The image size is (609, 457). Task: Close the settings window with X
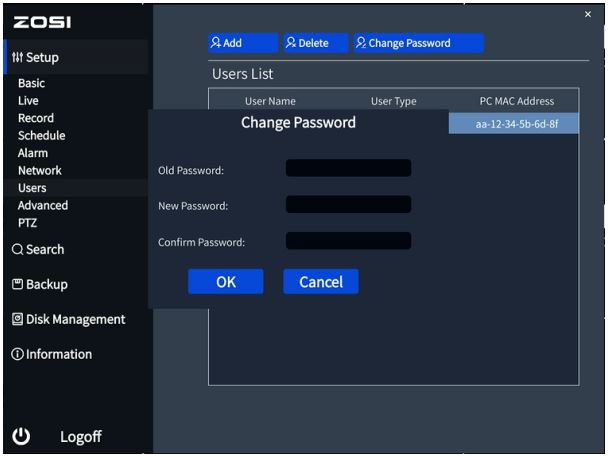pyautogui.click(x=587, y=14)
